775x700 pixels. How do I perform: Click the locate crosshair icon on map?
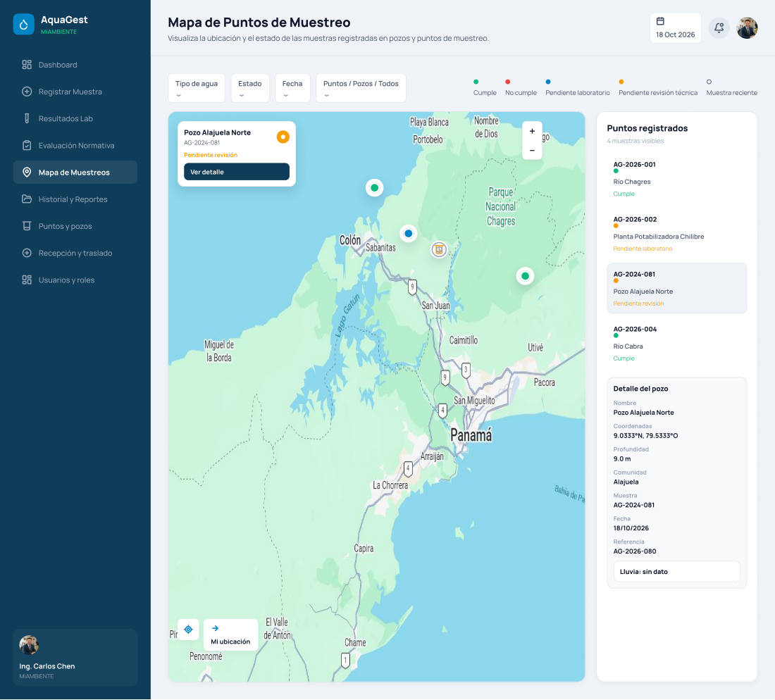pos(188,629)
